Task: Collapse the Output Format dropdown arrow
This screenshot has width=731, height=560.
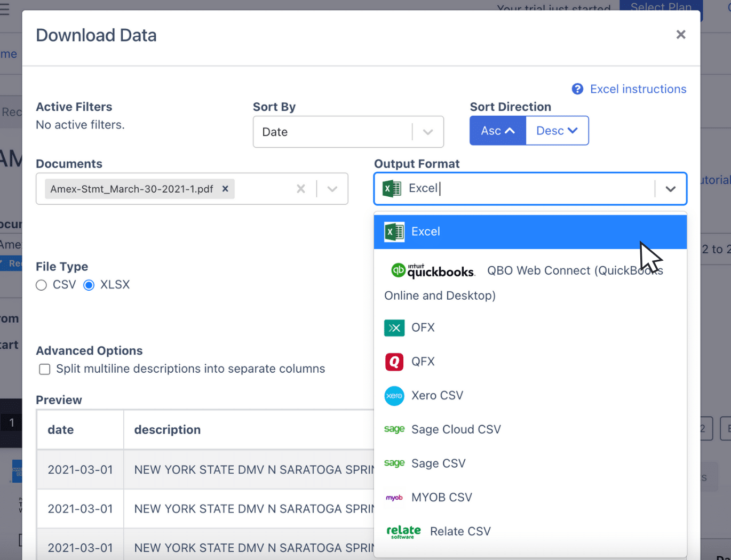Action: point(671,189)
